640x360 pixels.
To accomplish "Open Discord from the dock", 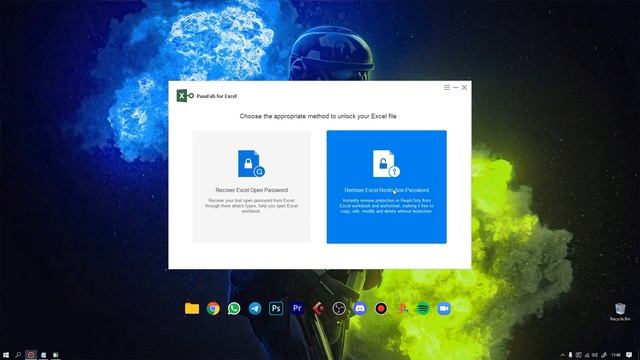I will coord(360,309).
